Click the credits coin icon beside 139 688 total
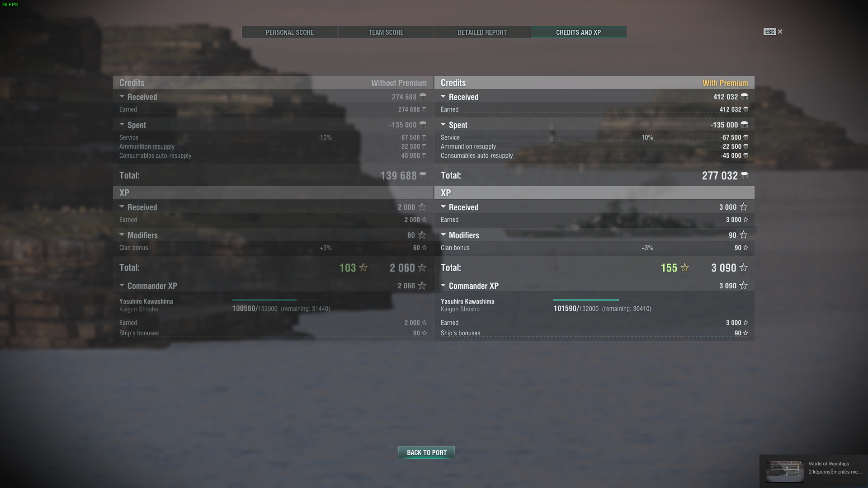 (423, 175)
